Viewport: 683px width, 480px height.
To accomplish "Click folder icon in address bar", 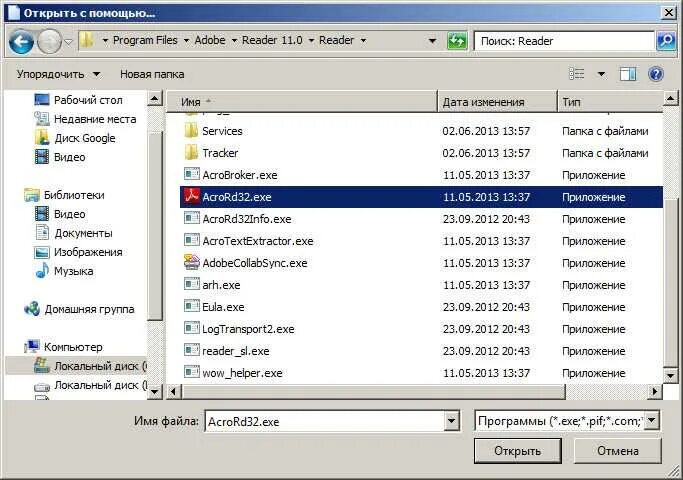I will click(x=87, y=40).
